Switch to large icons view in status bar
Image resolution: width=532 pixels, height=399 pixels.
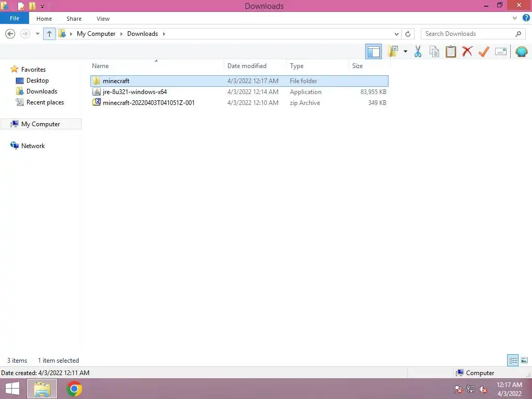(x=524, y=360)
